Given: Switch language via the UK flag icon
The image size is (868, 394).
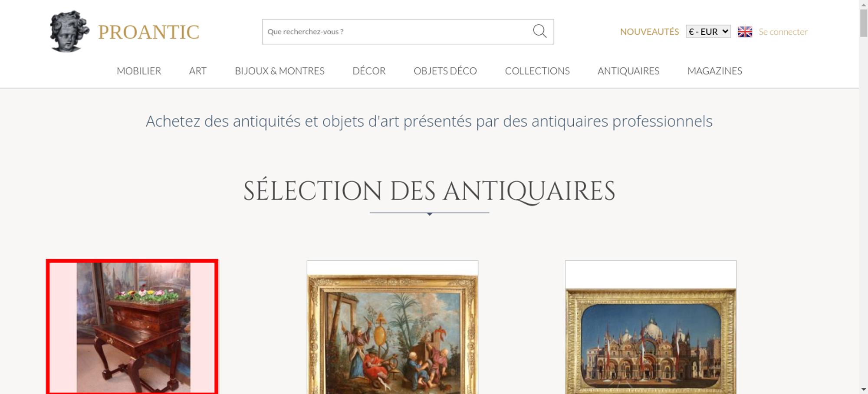Looking at the screenshot, I should point(745,32).
